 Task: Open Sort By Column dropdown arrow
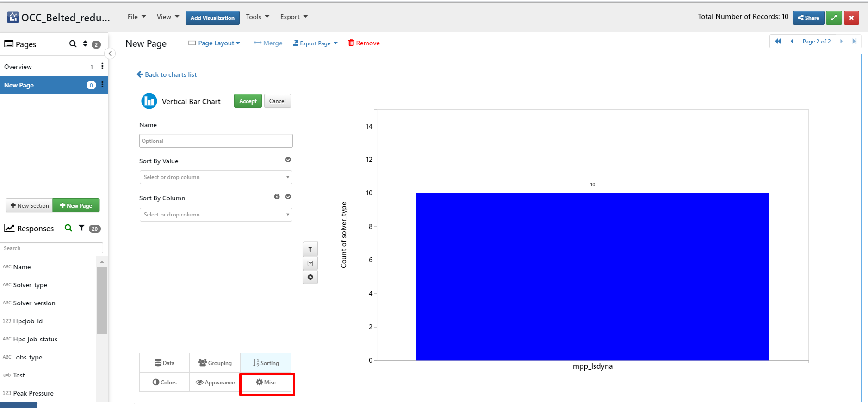(x=288, y=215)
